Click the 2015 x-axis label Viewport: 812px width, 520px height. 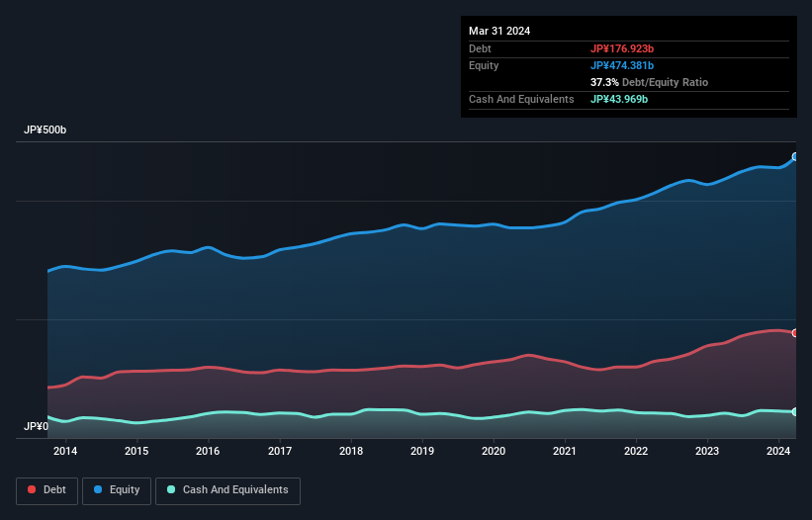click(x=136, y=451)
